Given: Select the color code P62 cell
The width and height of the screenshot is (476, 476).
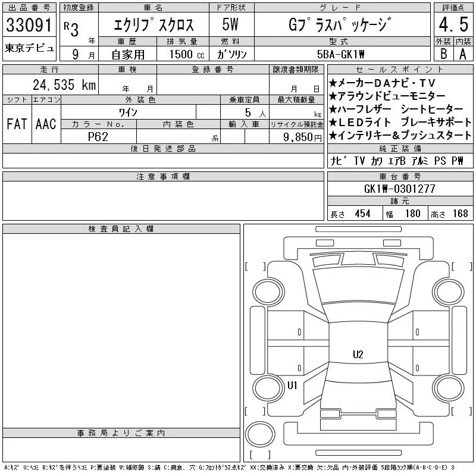Looking at the screenshot, I should click(98, 136).
